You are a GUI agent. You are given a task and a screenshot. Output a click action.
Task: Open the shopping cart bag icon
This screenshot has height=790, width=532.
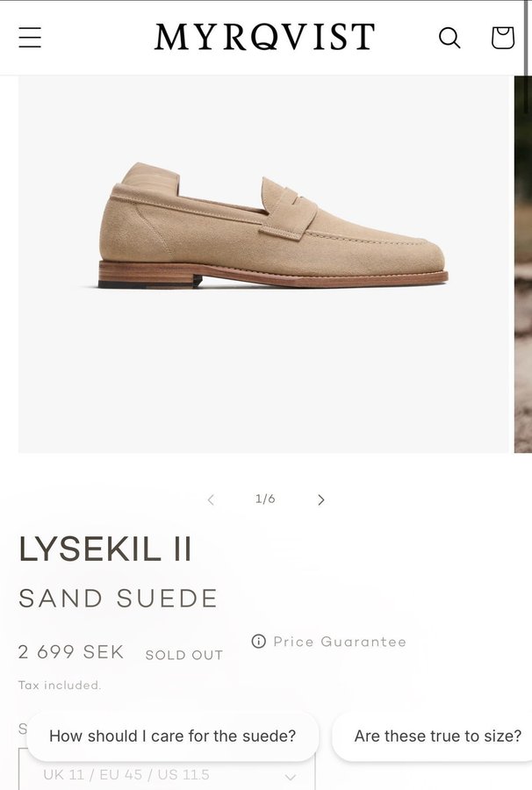[503, 38]
